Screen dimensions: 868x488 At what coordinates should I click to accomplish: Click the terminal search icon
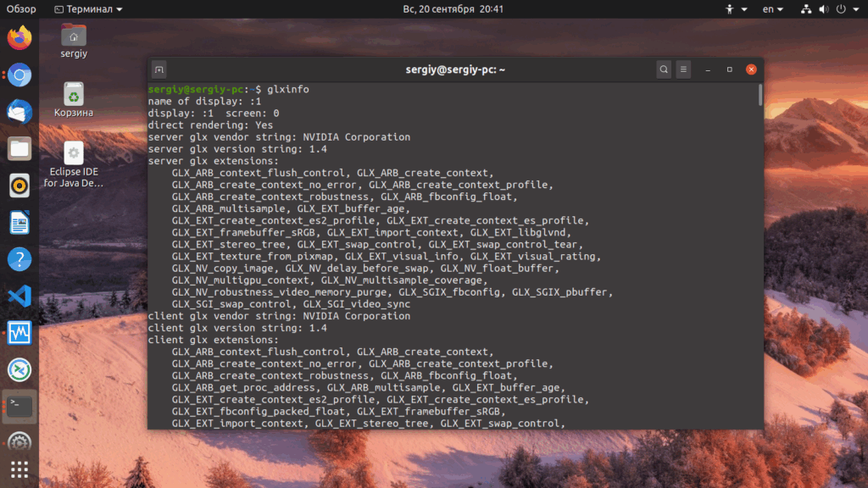[664, 69]
